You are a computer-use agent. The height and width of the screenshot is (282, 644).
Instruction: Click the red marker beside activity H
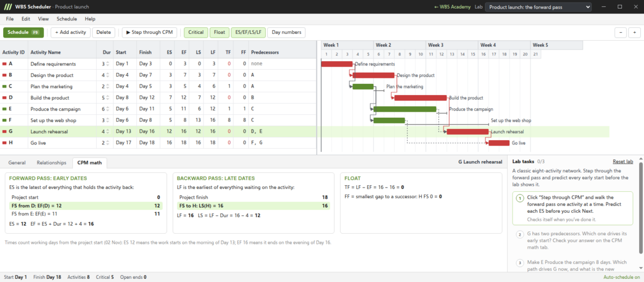(x=5, y=143)
